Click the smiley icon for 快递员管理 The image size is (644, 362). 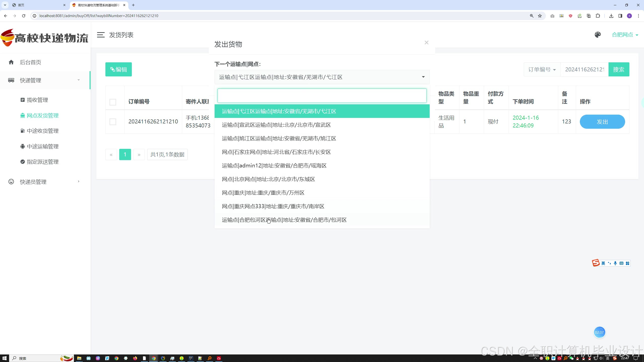tap(11, 182)
